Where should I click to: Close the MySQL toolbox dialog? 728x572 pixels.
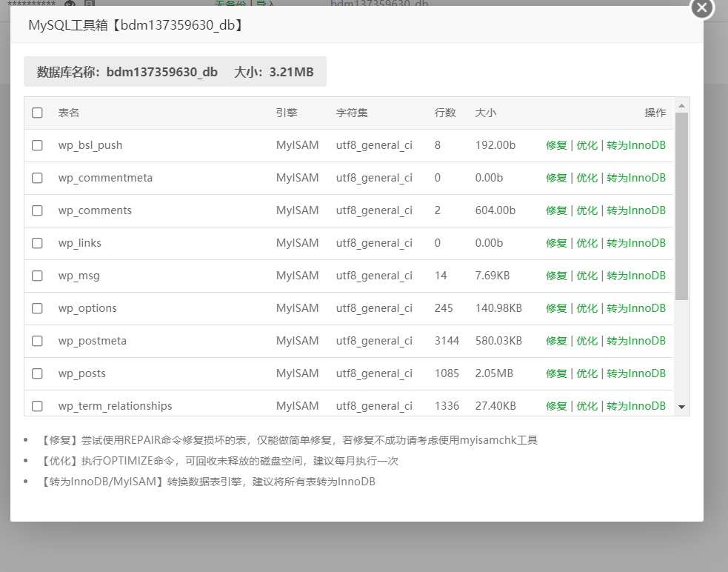702,8
